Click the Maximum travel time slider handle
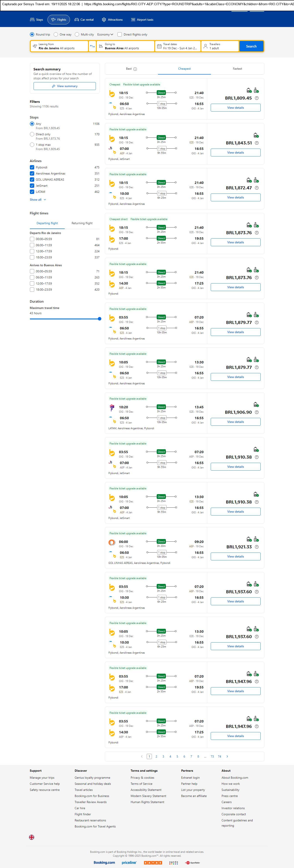Screen dimensions: 294x868 (99, 319)
